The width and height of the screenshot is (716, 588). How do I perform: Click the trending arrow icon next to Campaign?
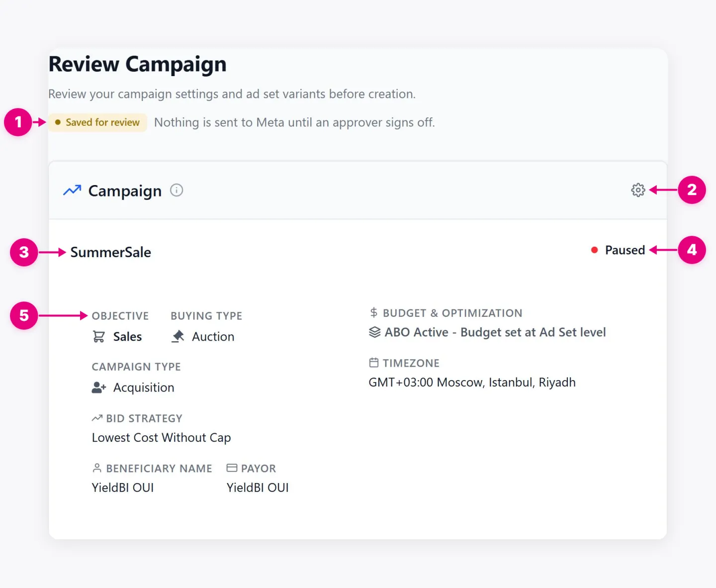[72, 190]
